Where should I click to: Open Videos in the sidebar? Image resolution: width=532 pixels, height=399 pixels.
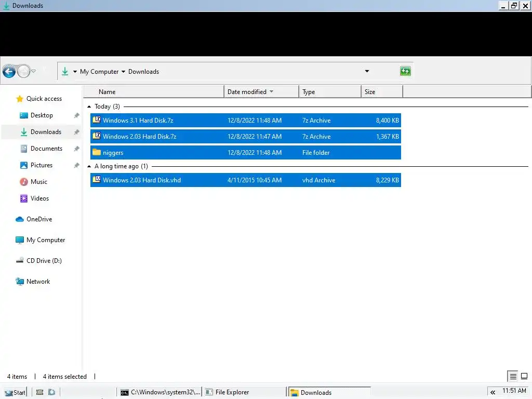pyautogui.click(x=39, y=198)
